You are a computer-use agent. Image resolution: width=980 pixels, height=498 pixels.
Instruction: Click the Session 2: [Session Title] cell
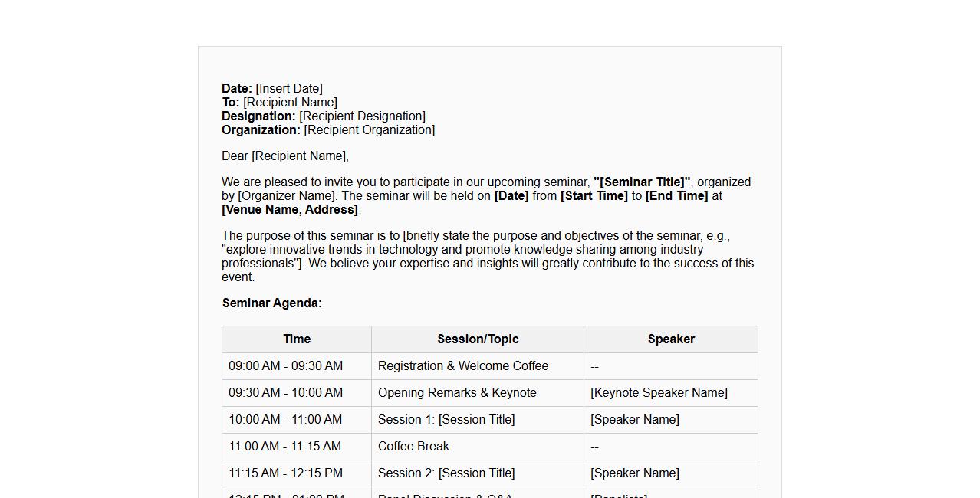446,473
